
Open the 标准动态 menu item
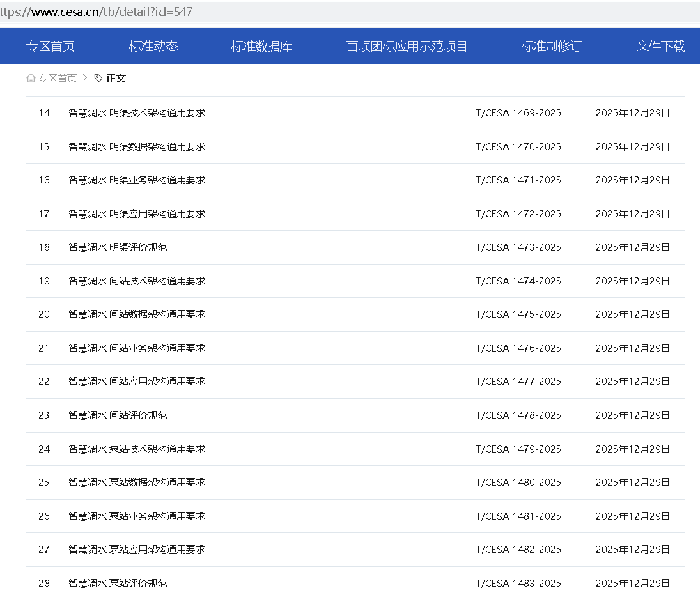[x=153, y=45]
